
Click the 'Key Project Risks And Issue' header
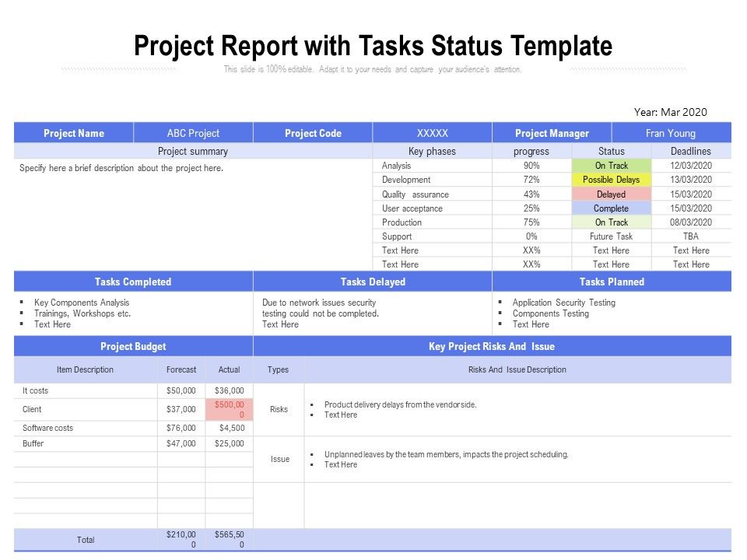[x=492, y=346]
